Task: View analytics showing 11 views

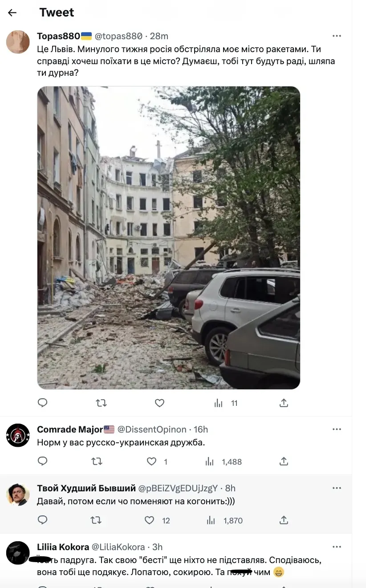Action: (226, 403)
